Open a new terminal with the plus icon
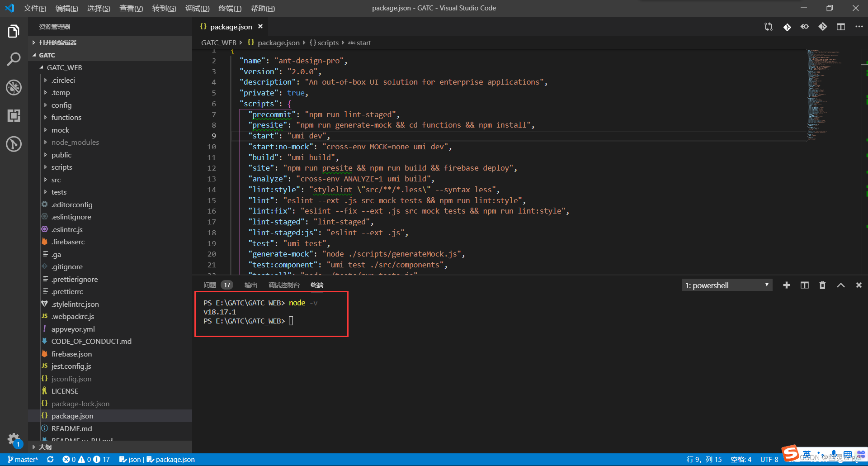This screenshot has width=868, height=466. (787, 285)
